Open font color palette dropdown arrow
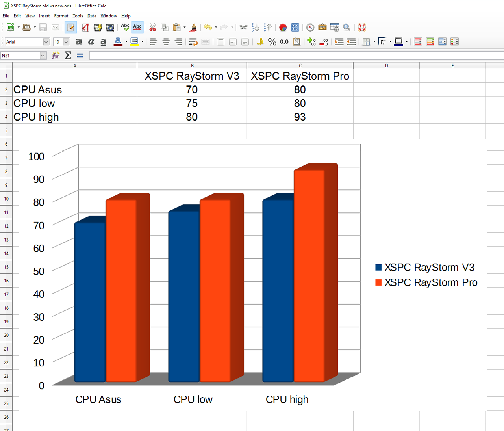Image resolution: width=504 pixels, height=431 pixels. click(x=126, y=42)
